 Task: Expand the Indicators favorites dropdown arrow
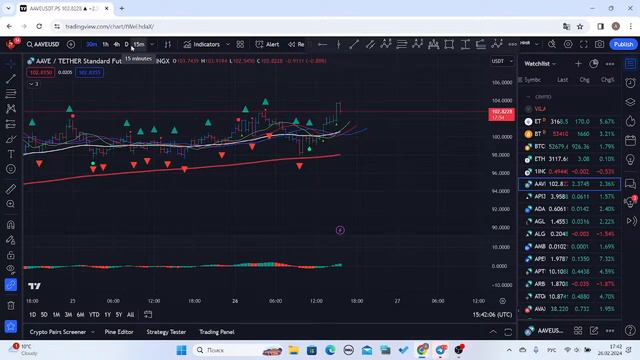(x=228, y=44)
